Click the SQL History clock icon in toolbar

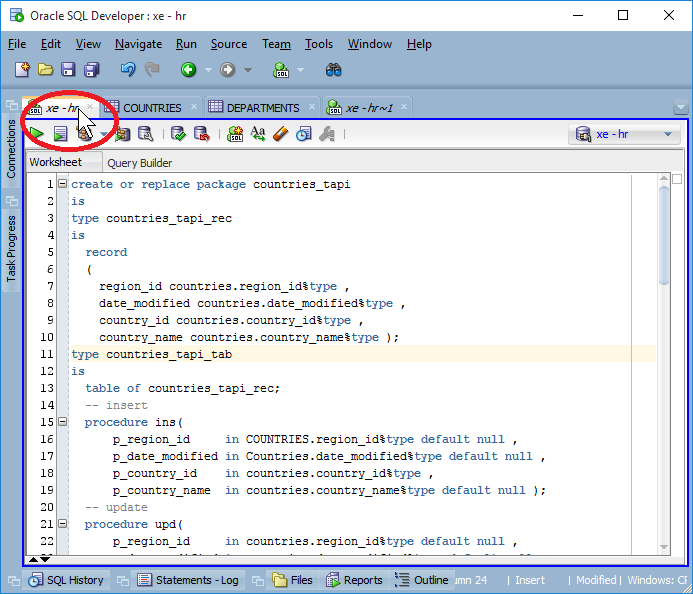[304, 134]
